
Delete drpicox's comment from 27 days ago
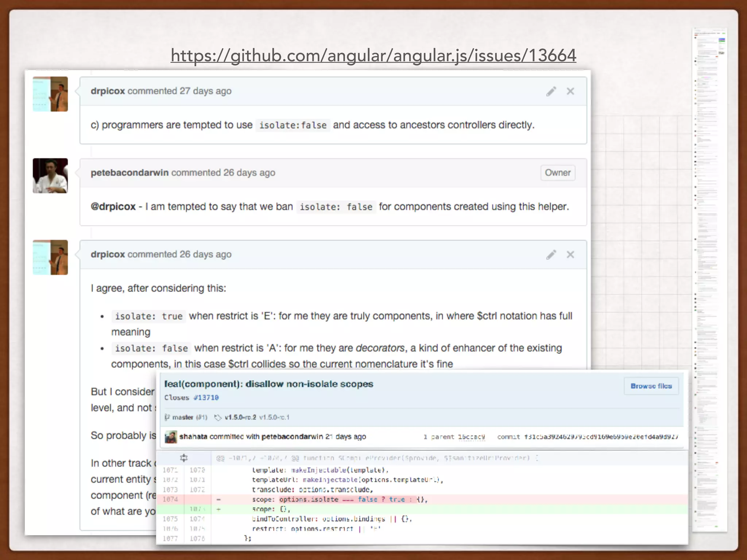570,91
